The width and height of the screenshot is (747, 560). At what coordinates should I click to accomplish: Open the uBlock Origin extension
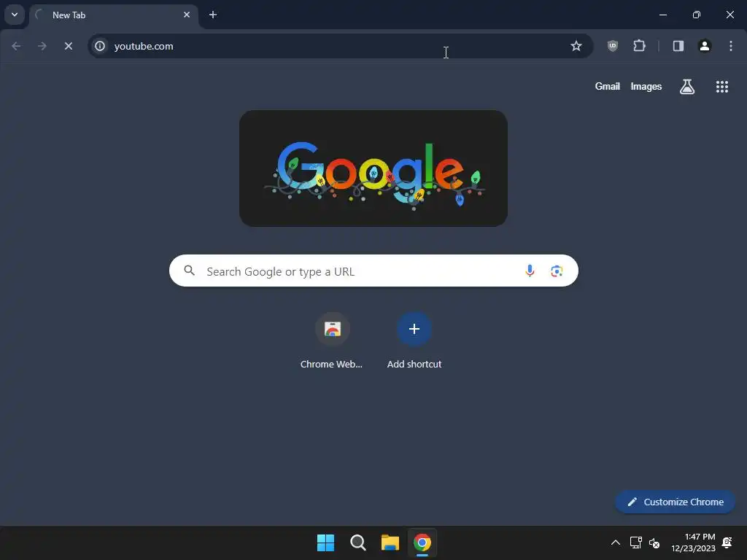pos(613,46)
